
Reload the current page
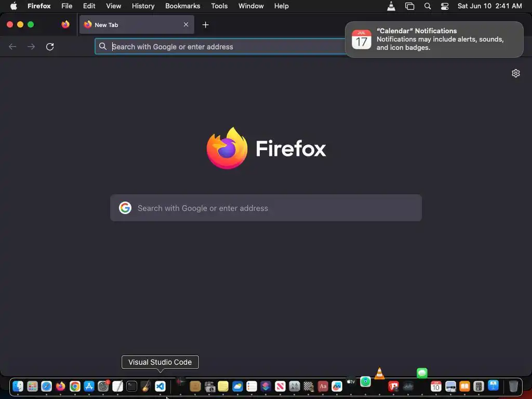(50, 46)
